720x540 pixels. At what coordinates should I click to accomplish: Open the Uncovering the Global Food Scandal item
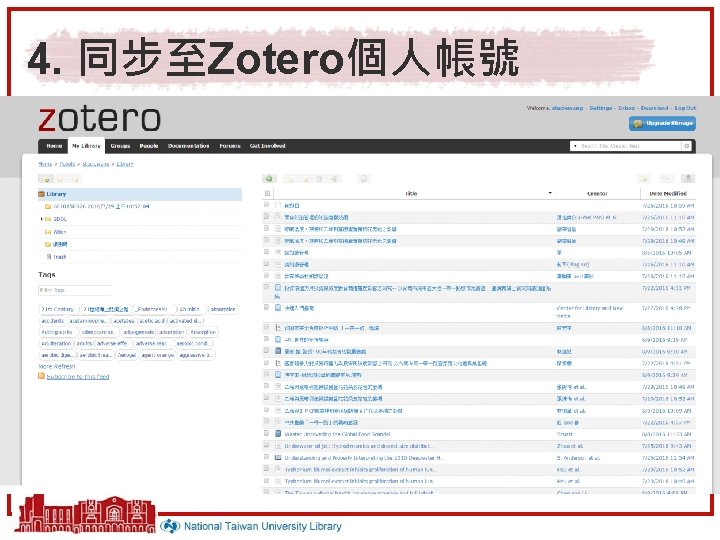pyautogui.click(x=337, y=434)
